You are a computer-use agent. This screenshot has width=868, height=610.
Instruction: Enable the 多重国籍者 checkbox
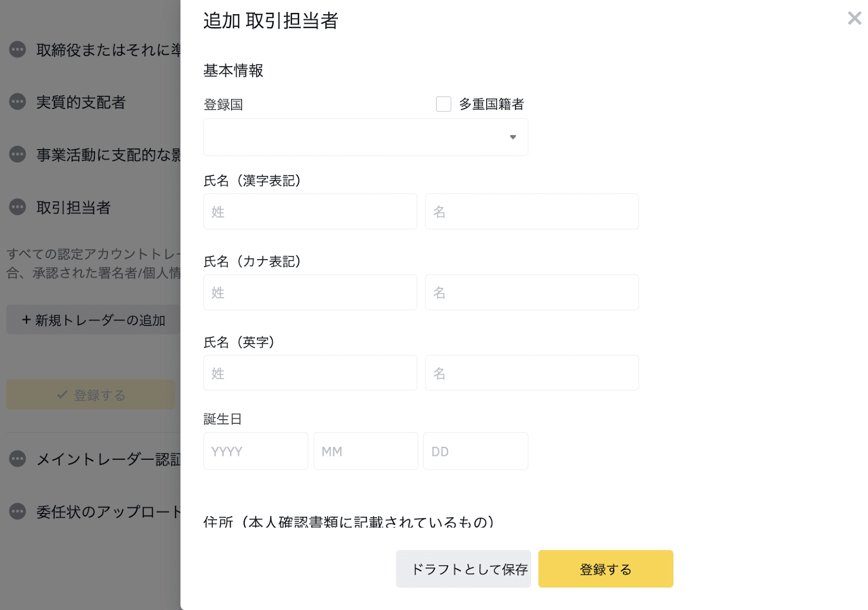[x=444, y=104]
